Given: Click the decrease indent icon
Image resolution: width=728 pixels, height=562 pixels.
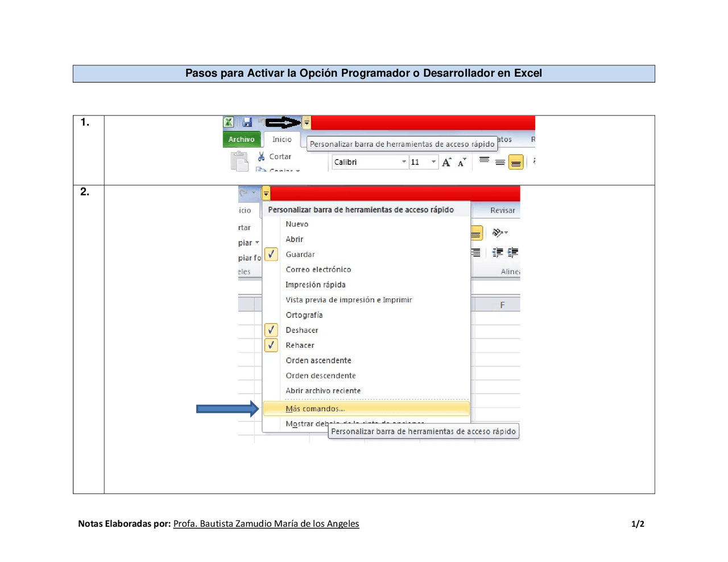Looking at the screenshot, I should pos(498,252).
